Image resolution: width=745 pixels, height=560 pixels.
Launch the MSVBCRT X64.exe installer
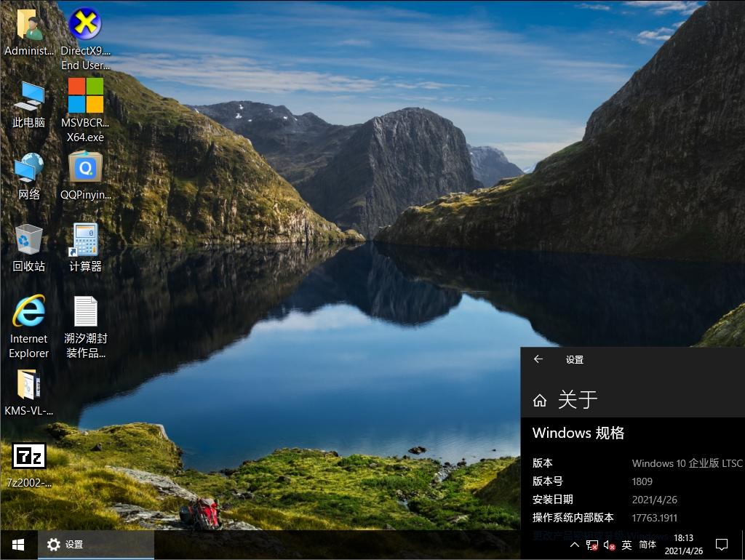(84, 96)
